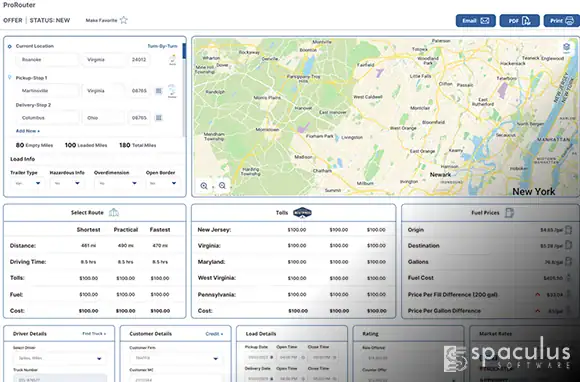The image size is (580, 382).
Task: Select the Fastest route column
Action: click(x=160, y=230)
